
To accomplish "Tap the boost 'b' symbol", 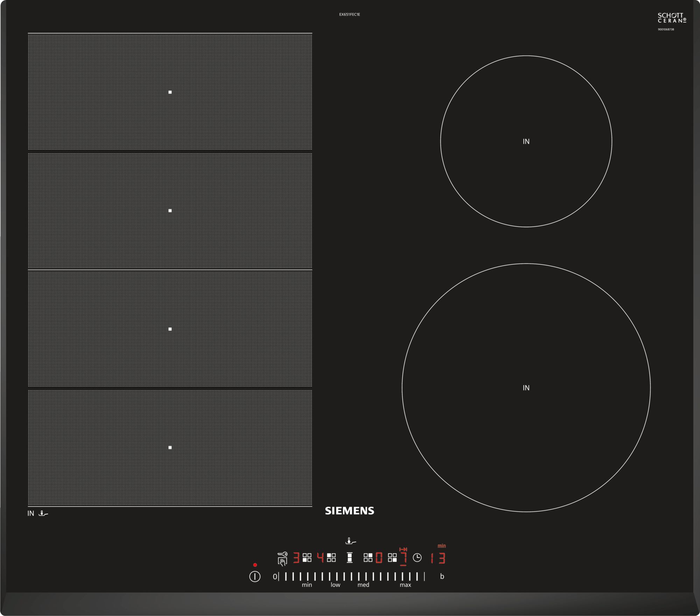I will (442, 576).
